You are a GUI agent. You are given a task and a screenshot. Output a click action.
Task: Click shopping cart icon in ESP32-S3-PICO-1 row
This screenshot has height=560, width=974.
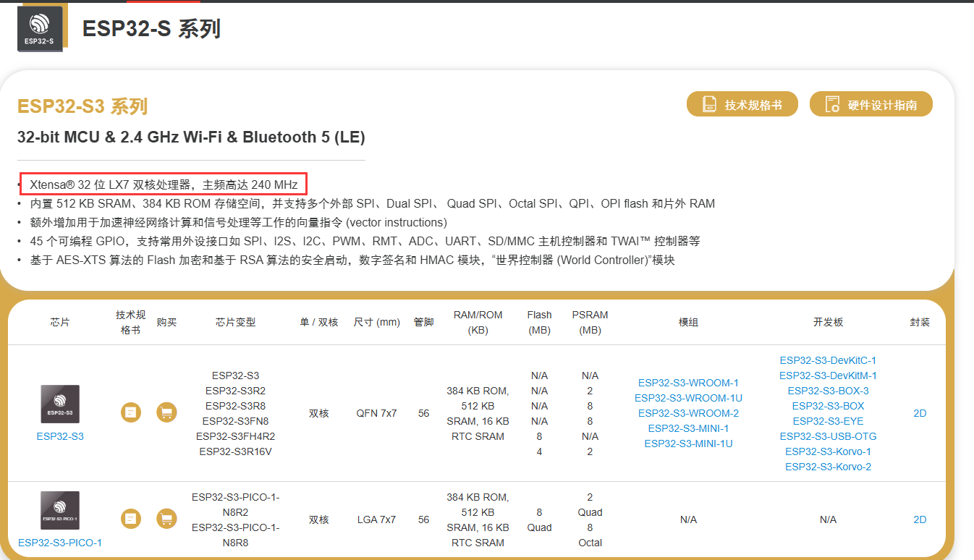coord(166,519)
